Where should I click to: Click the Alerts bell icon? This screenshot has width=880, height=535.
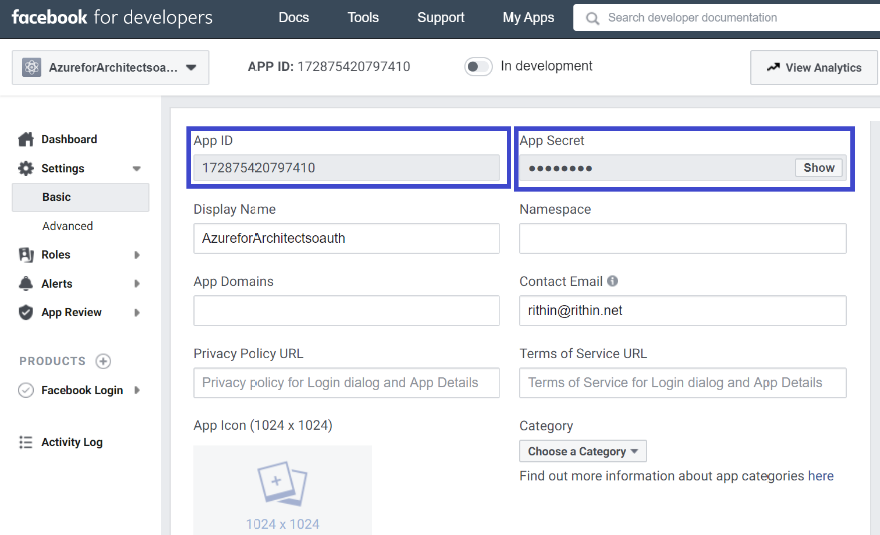click(26, 284)
